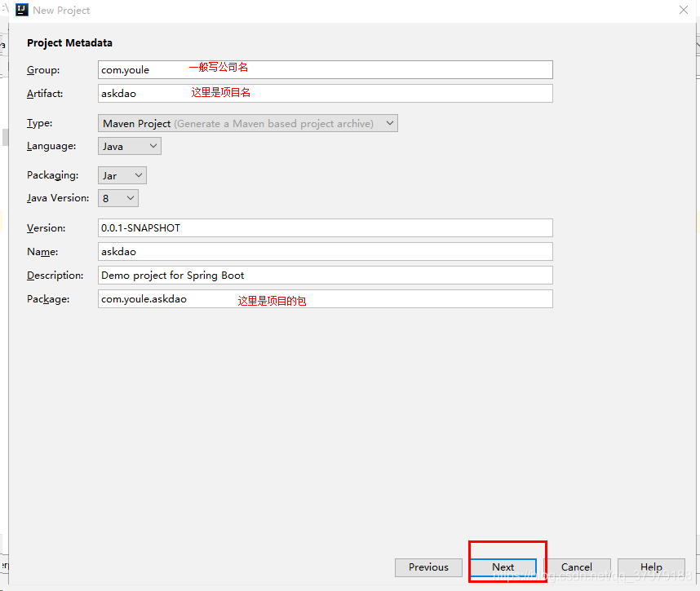Click the Language: label
The height and width of the screenshot is (591, 700).
[51, 146]
